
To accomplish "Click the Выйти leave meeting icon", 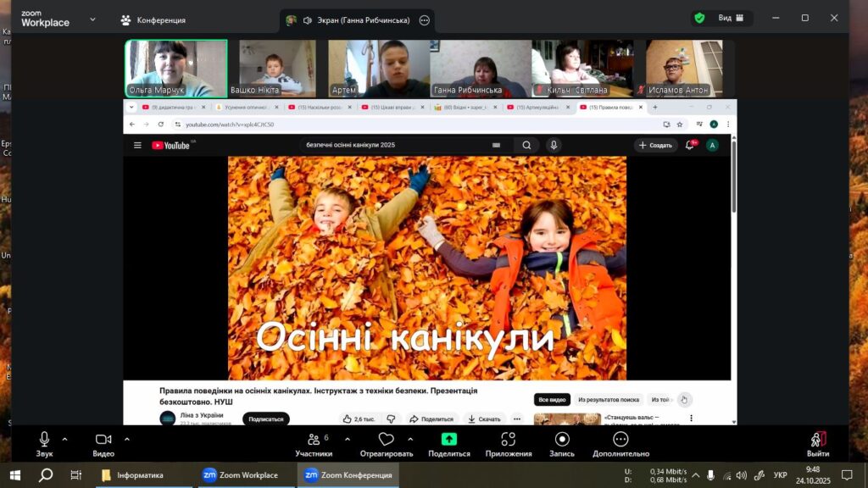I will point(818,440).
